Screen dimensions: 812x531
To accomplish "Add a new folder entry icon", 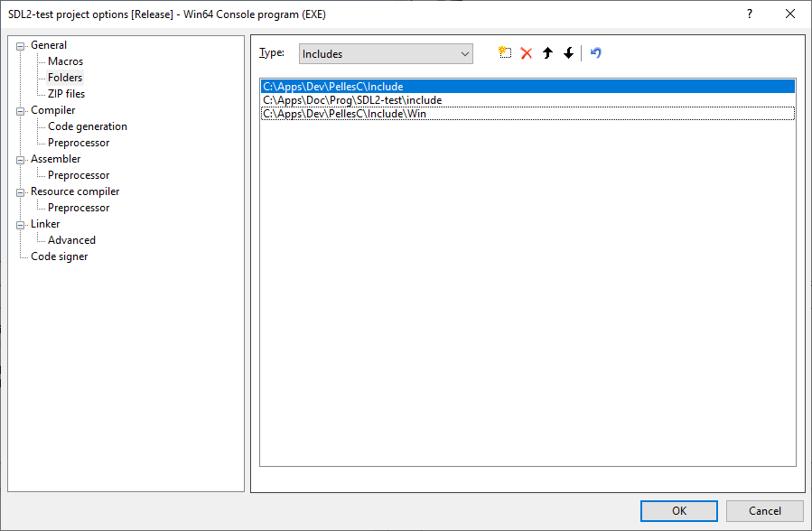I will [x=505, y=52].
